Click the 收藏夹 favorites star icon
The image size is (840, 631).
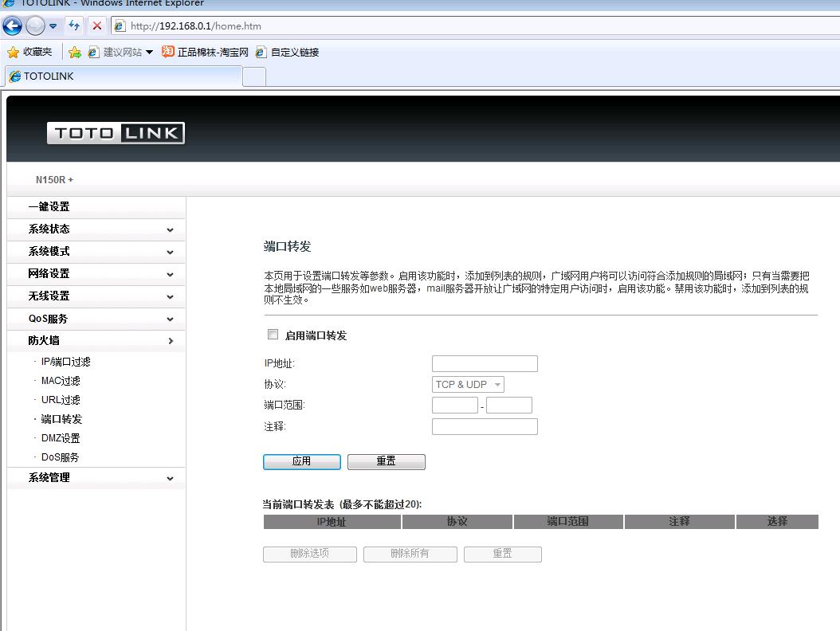click(13, 52)
